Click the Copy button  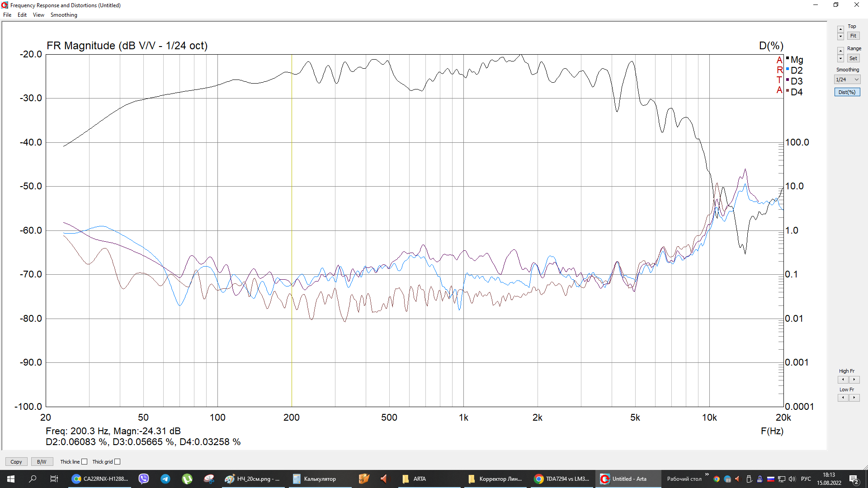tap(16, 462)
